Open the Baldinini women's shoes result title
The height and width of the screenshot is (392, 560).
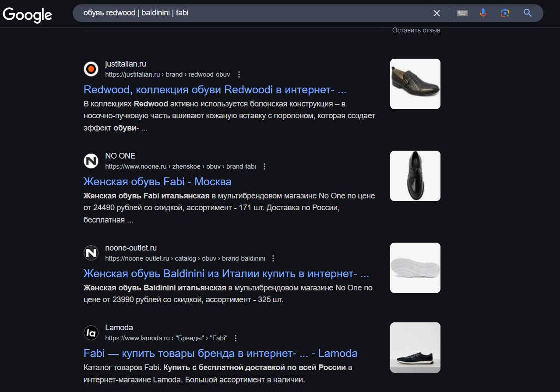pos(226,274)
